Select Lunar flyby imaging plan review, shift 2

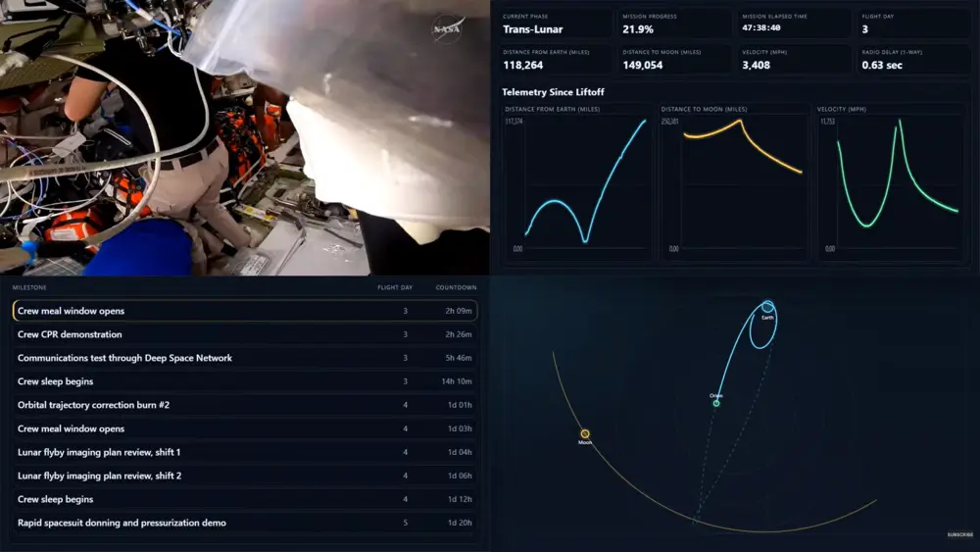pyautogui.click(x=245, y=476)
